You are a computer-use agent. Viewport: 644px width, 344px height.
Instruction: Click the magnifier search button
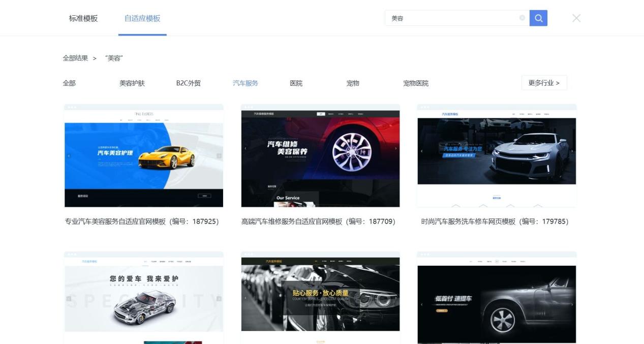(x=538, y=18)
